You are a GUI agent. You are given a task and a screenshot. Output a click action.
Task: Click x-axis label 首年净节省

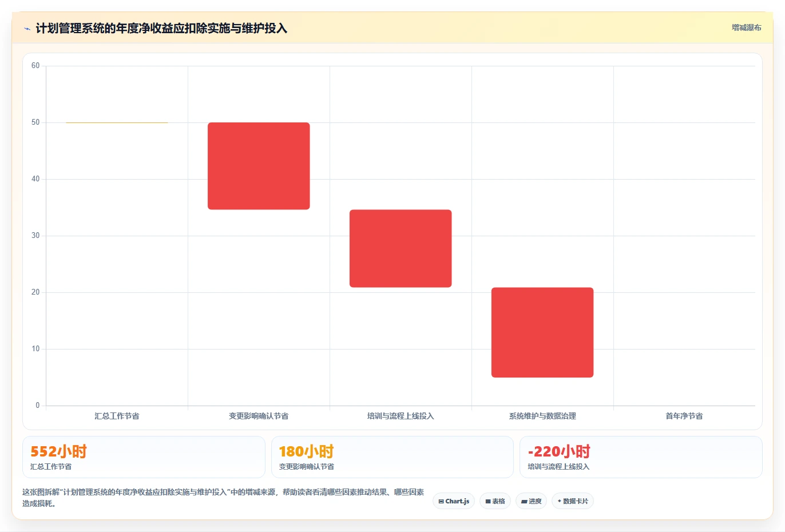pos(684,416)
